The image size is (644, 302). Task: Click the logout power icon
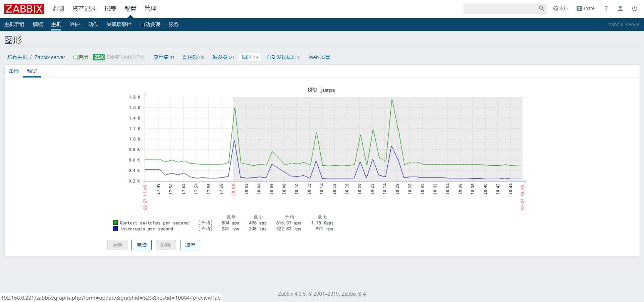[x=635, y=8]
